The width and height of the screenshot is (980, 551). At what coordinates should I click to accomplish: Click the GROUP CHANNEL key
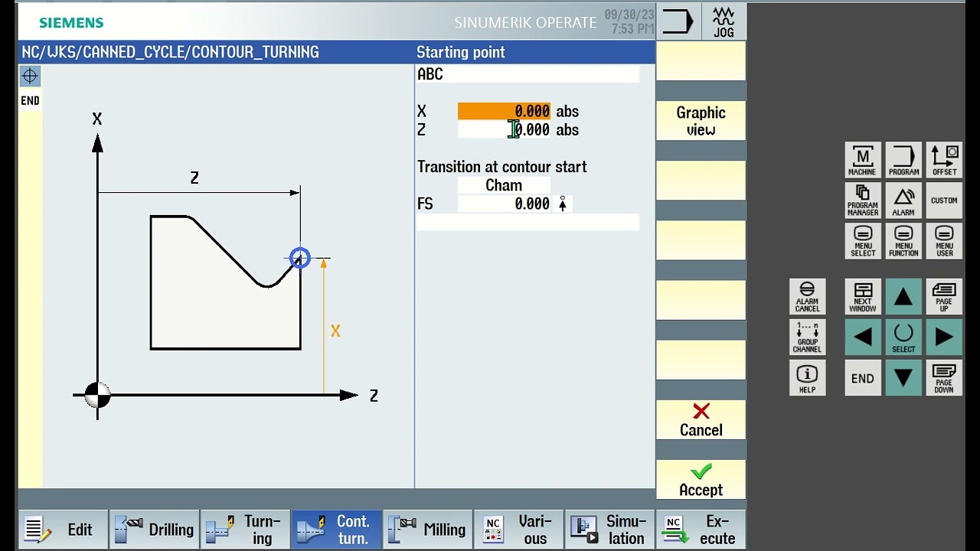tap(807, 337)
